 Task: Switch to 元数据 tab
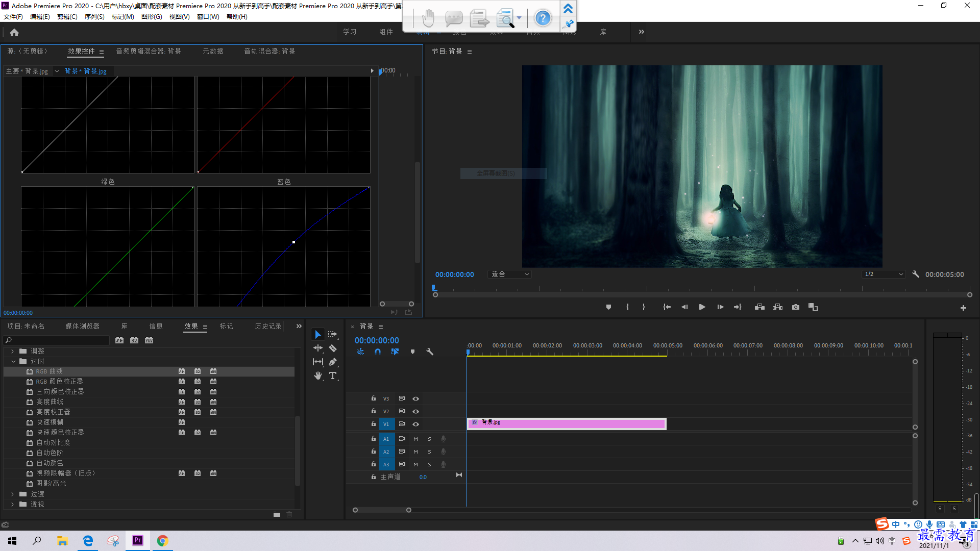213,51
